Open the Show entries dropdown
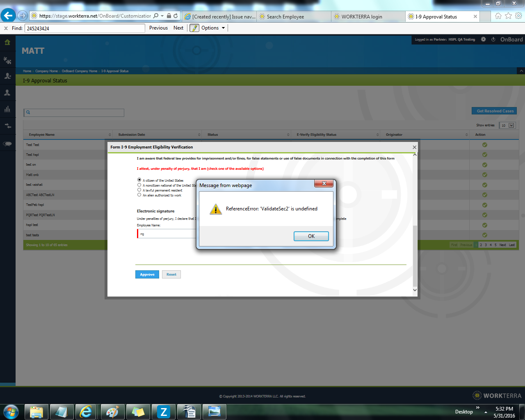The image size is (525, 420). 507,126
